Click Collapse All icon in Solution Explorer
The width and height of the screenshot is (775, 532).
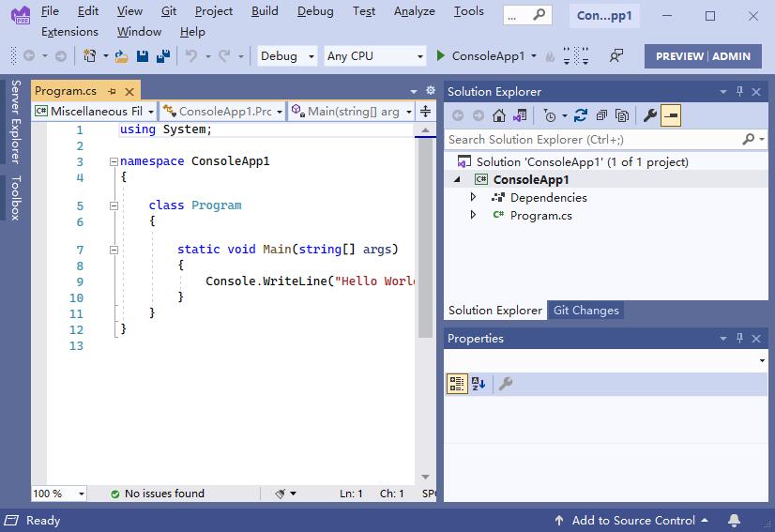(600, 115)
